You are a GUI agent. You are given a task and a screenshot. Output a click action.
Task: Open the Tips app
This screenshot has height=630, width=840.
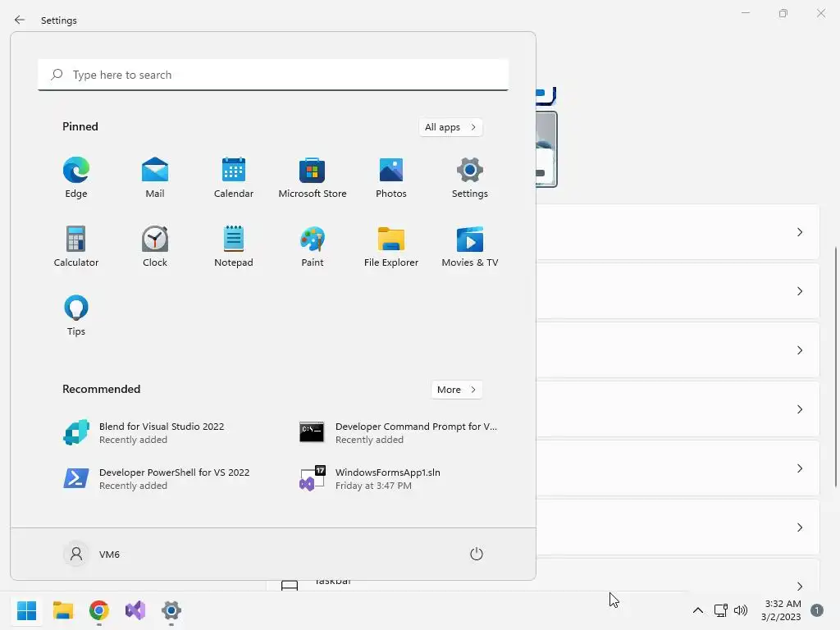(x=76, y=316)
